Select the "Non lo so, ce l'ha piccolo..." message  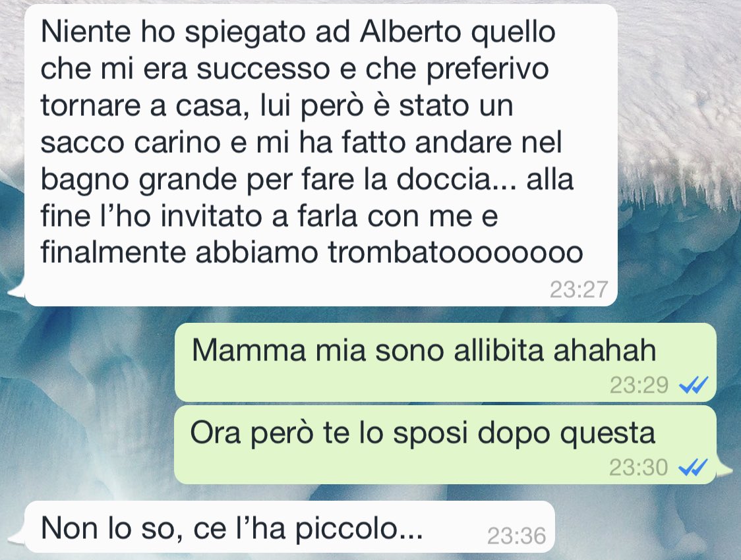[x=289, y=527]
